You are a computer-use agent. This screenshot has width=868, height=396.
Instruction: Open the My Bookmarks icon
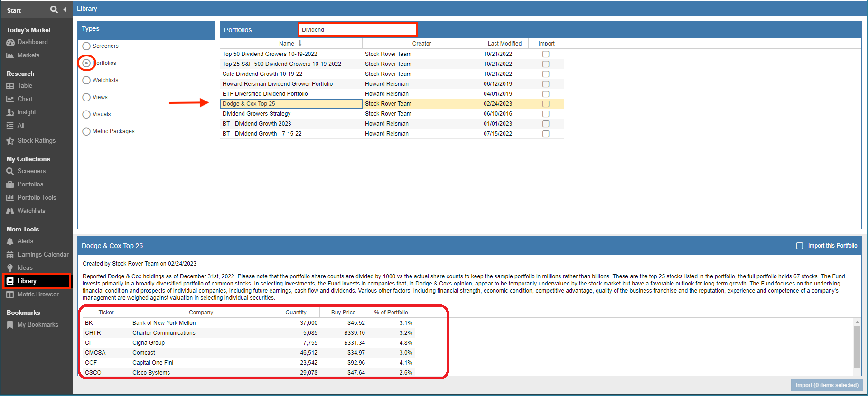(x=10, y=325)
